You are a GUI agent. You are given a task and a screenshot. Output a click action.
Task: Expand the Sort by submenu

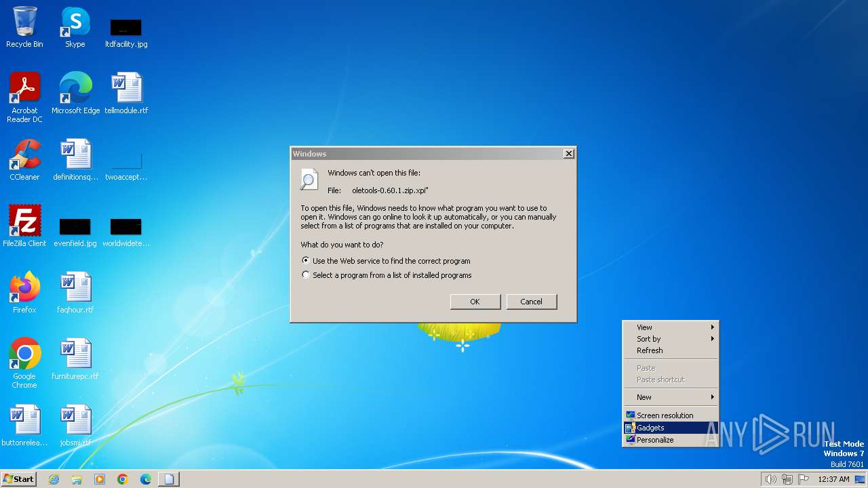point(671,339)
